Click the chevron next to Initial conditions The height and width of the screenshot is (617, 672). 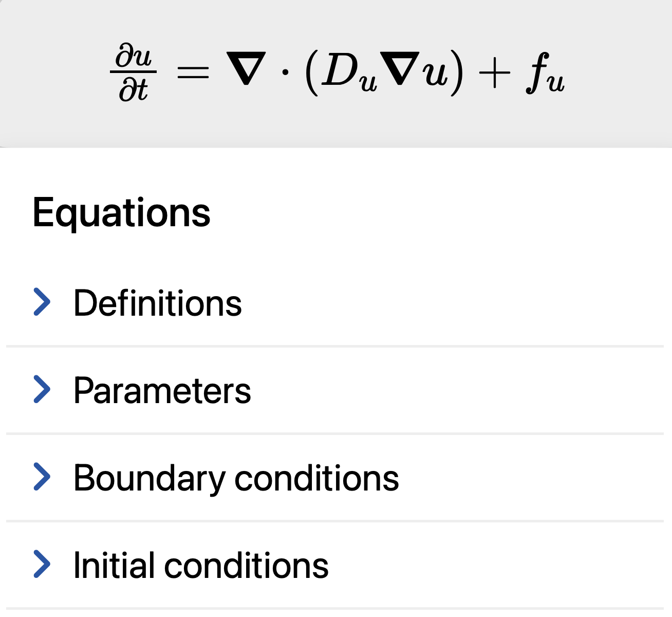(42, 564)
